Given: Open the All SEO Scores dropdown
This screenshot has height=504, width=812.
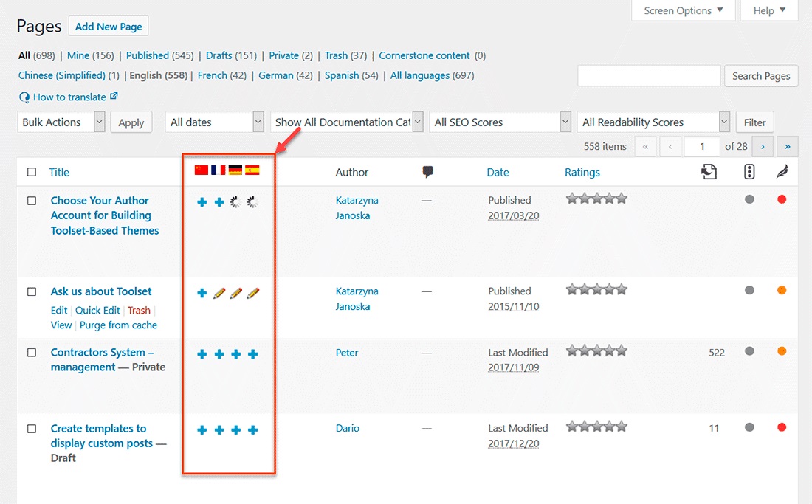Looking at the screenshot, I should tap(500, 122).
